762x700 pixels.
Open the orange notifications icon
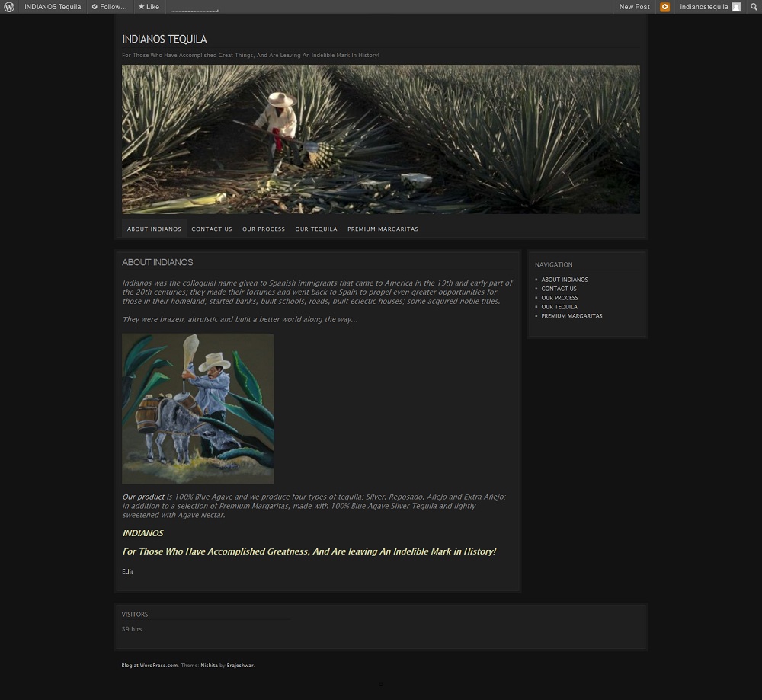click(664, 7)
